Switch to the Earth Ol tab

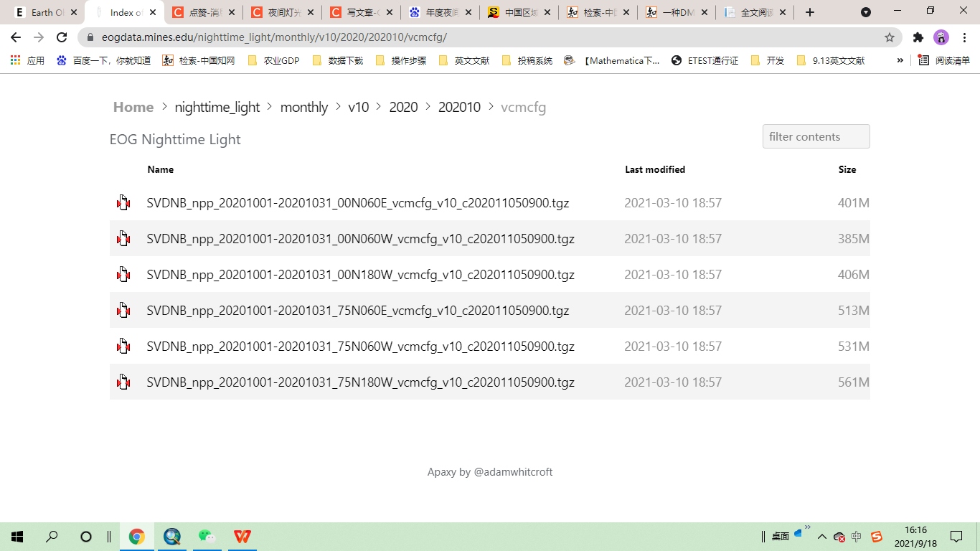46,12
